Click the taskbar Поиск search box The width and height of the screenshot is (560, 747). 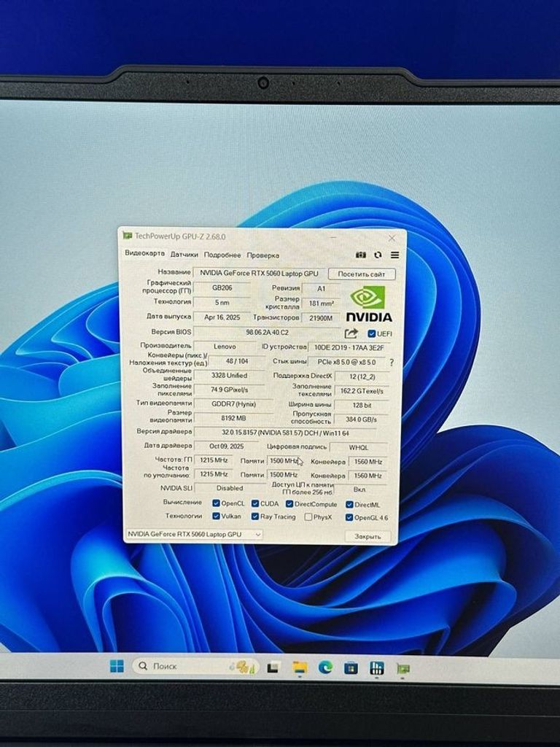(x=195, y=666)
